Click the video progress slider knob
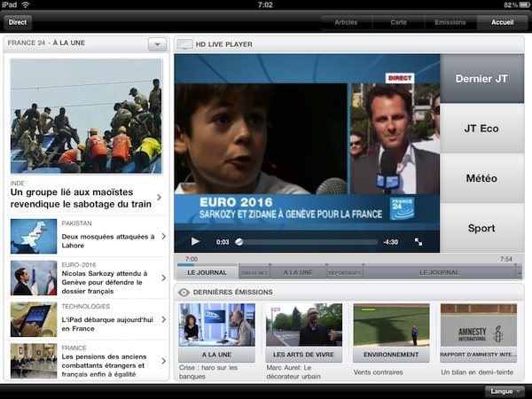This screenshot has width=532, height=399. point(239,242)
